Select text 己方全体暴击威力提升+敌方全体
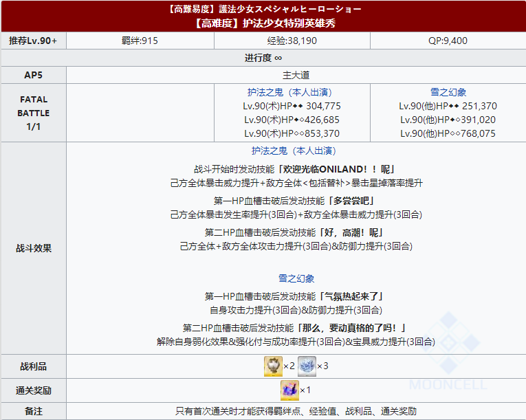 point(236,183)
